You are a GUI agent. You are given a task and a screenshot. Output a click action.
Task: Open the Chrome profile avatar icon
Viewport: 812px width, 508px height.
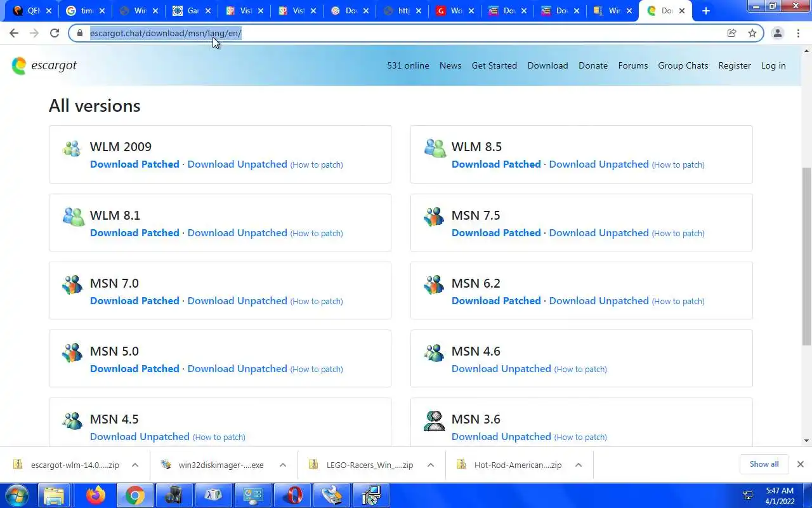[x=777, y=33]
